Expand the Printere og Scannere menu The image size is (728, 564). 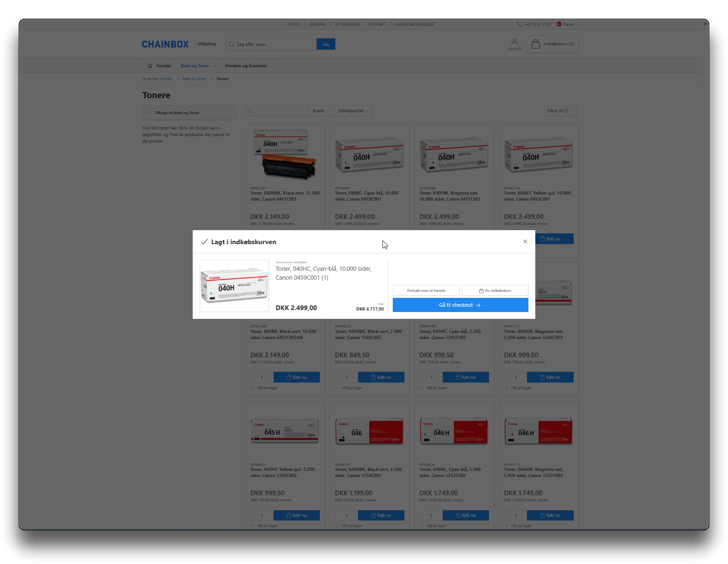pyautogui.click(x=249, y=66)
